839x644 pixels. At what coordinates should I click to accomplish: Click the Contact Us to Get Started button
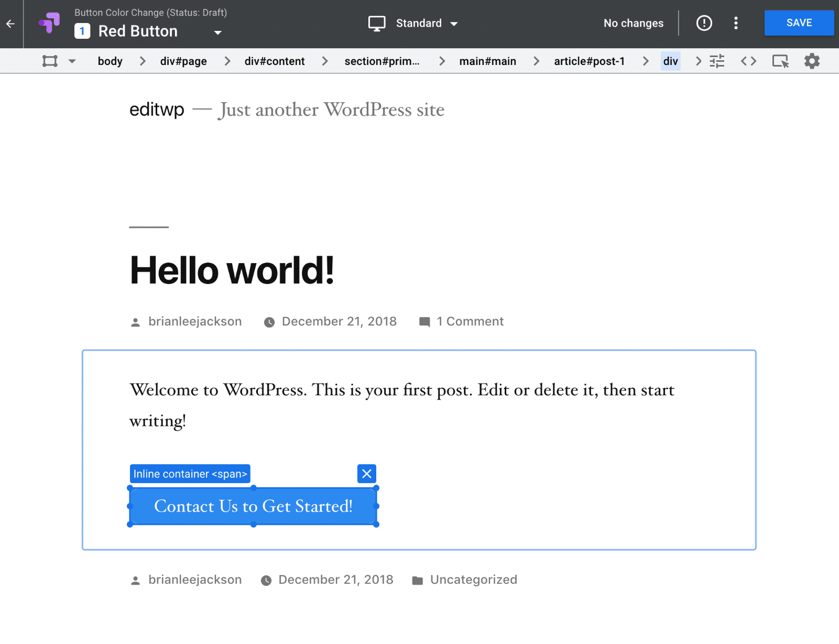[253, 506]
